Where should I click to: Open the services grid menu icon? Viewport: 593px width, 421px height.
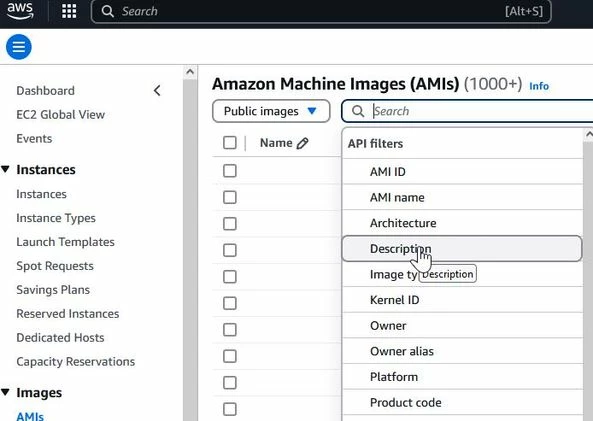pyautogui.click(x=69, y=11)
